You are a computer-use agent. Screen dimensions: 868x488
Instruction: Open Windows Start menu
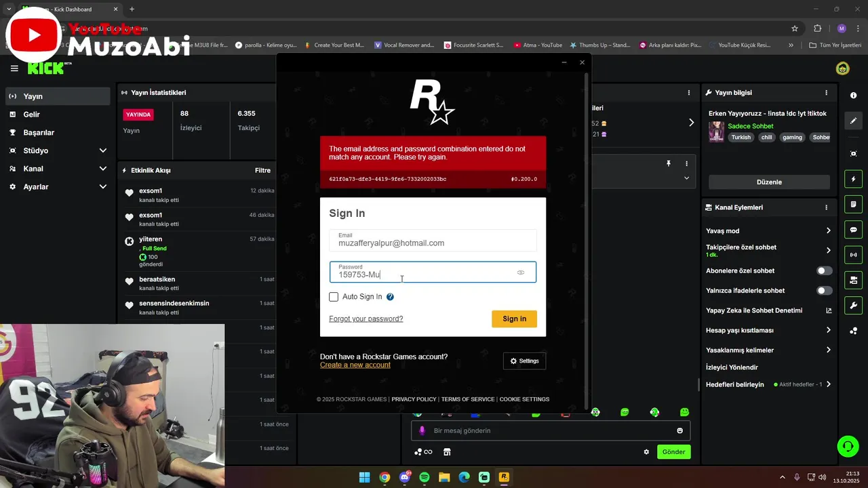(364, 477)
